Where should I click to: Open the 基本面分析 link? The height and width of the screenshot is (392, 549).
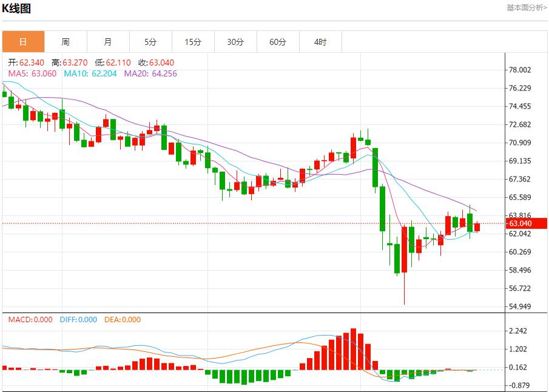click(526, 8)
